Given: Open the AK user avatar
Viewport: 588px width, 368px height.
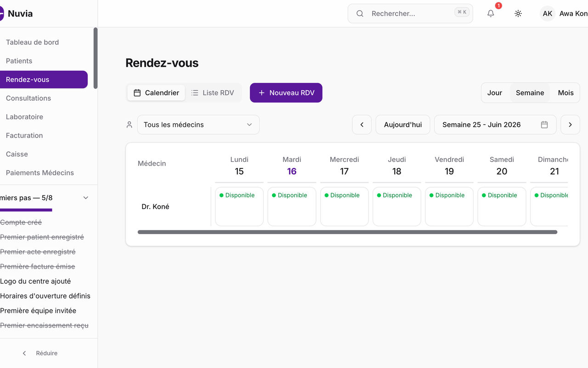Looking at the screenshot, I should click(x=548, y=14).
